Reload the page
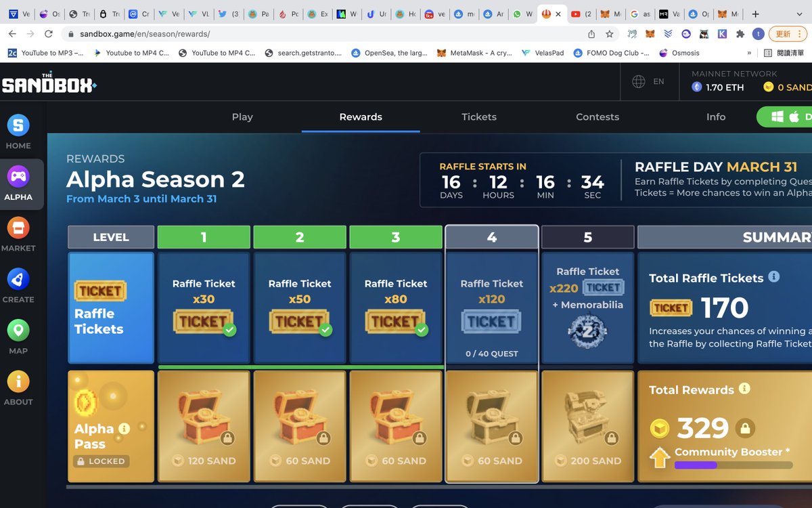Screen dimensions: 812x508 coord(49,34)
